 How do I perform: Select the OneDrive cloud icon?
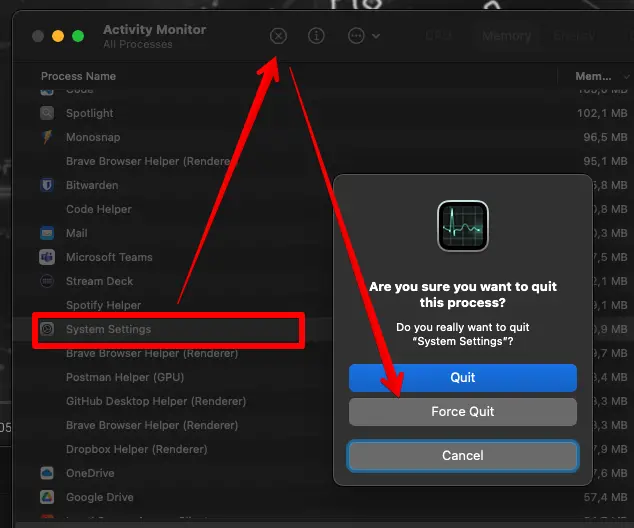click(x=47, y=473)
